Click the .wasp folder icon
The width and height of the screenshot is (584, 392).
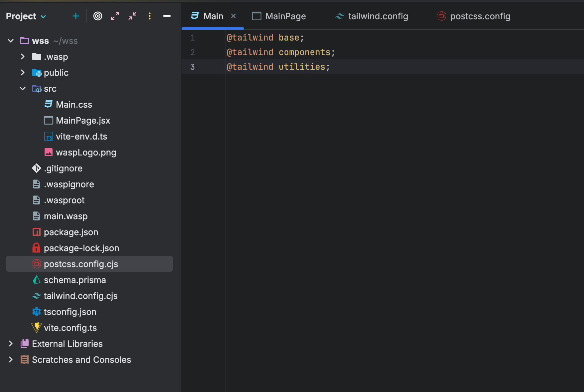pos(37,56)
